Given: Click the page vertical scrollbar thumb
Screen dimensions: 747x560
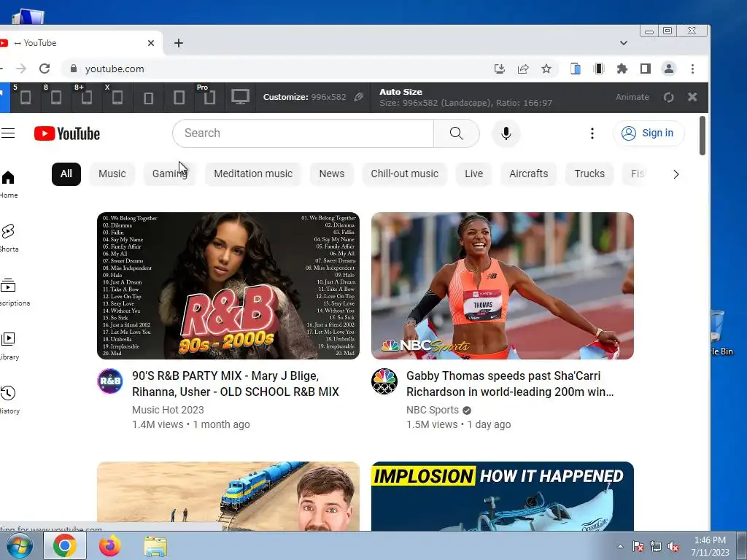Looking at the screenshot, I should click(703, 136).
